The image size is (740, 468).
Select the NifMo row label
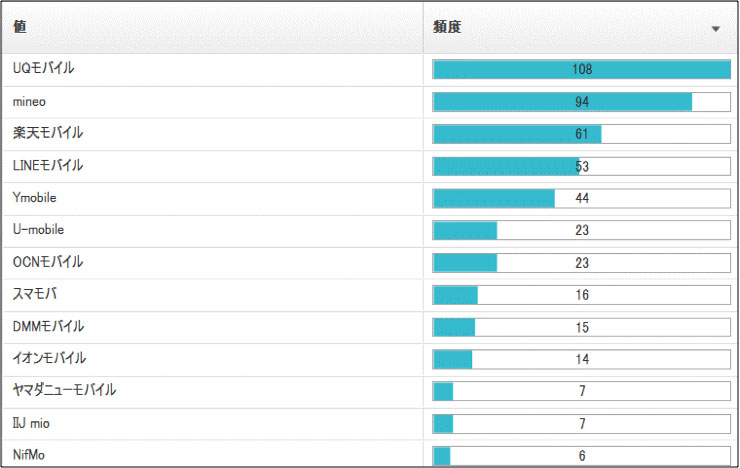[29, 455]
